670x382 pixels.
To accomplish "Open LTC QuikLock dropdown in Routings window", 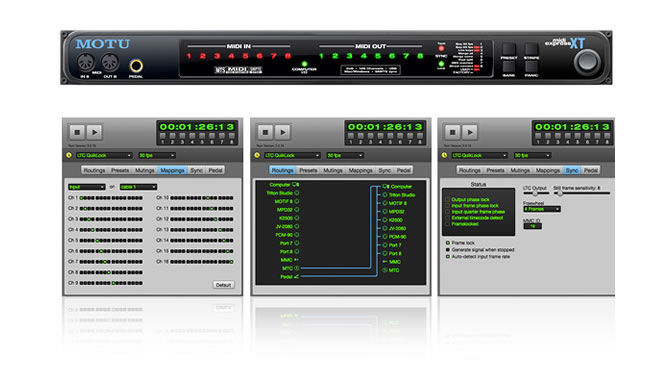I will 292,156.
